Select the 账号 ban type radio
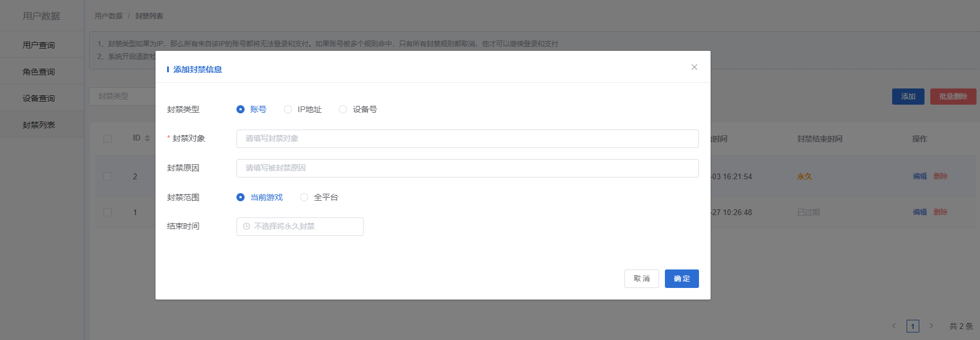 click(x=241, y=109)
